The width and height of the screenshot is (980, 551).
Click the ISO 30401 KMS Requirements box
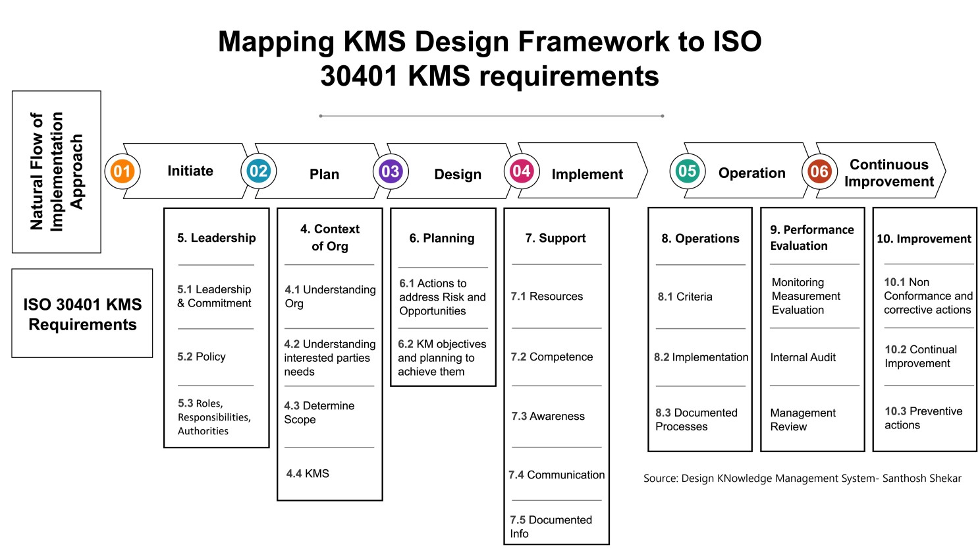tap(82, 313)
